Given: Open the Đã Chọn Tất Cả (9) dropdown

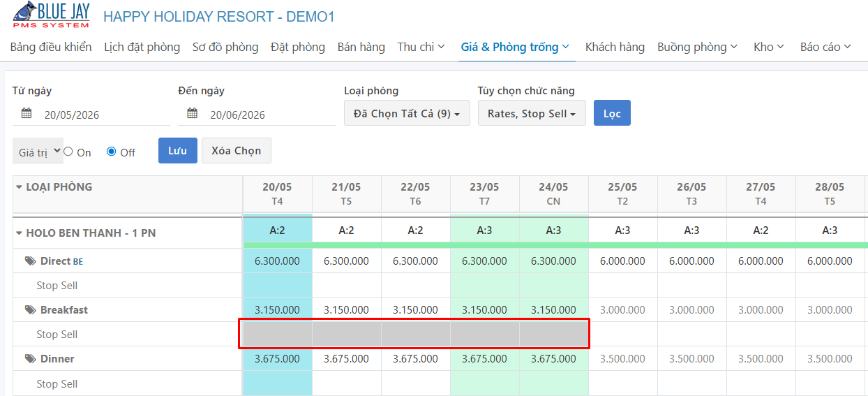Looking at the screenshot, I should point(407,113).
